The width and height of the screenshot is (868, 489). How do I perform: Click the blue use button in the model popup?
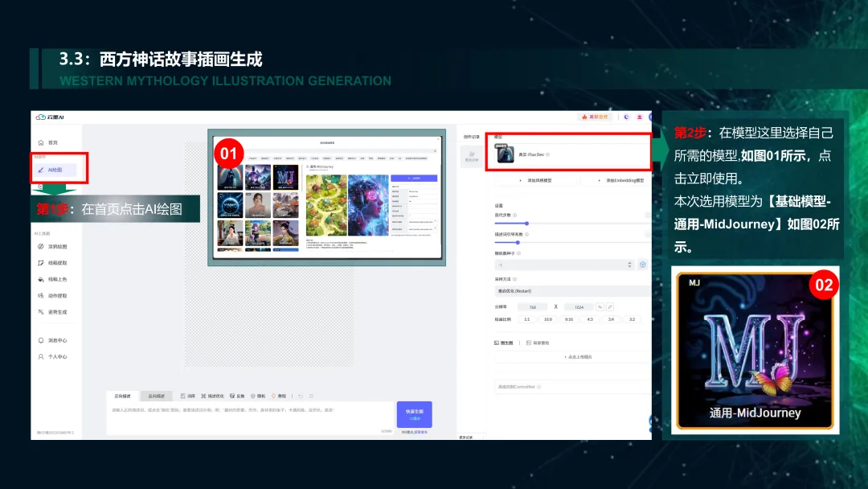[414, 179]
